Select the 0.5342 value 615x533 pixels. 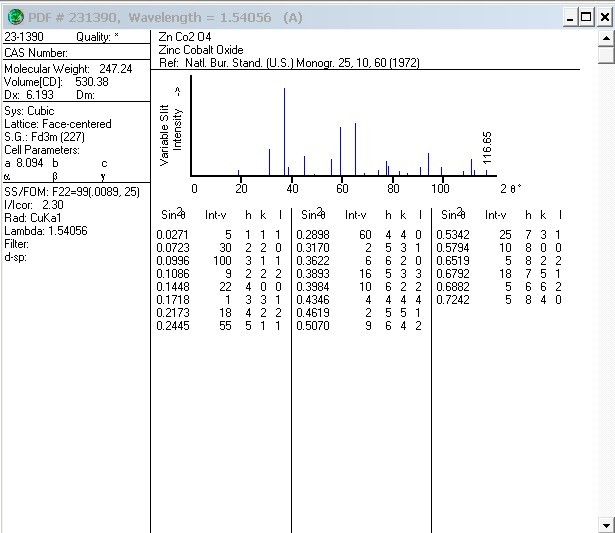[x=453, y=235]
